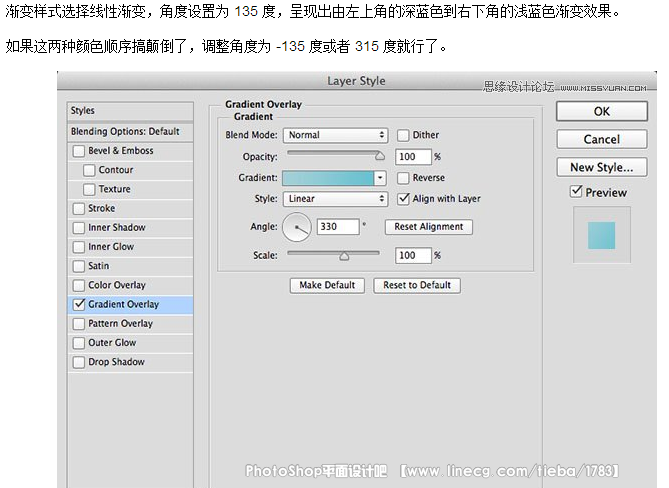Toggle the Reverse checkbox

(x=403, y=178)
